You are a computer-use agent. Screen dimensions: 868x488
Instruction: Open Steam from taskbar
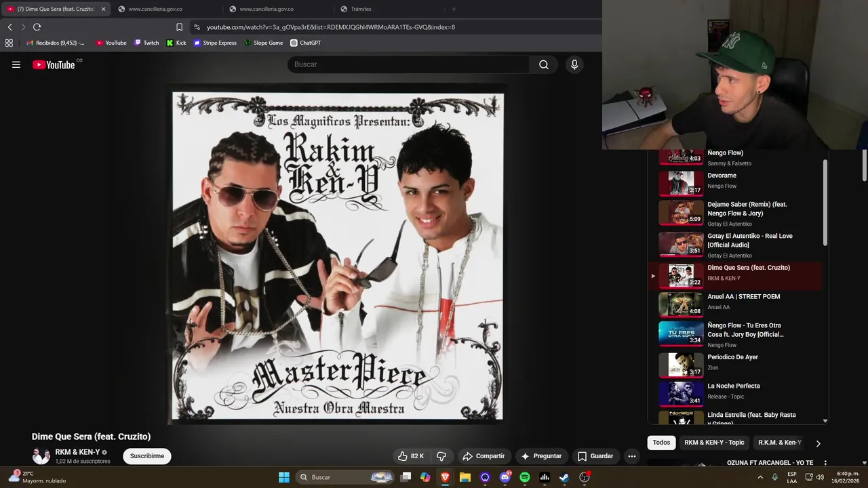[x=564, y=477]
